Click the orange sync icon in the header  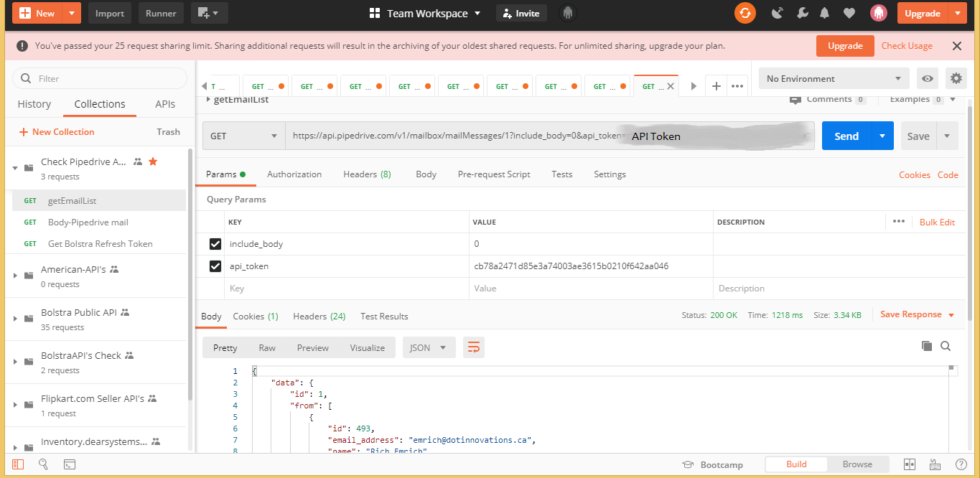(745, 13)
